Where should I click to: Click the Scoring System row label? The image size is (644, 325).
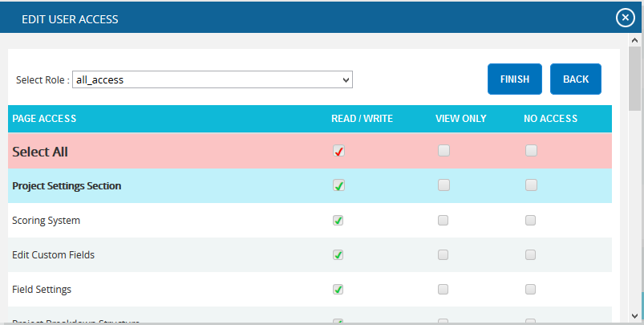click(46, 221)
